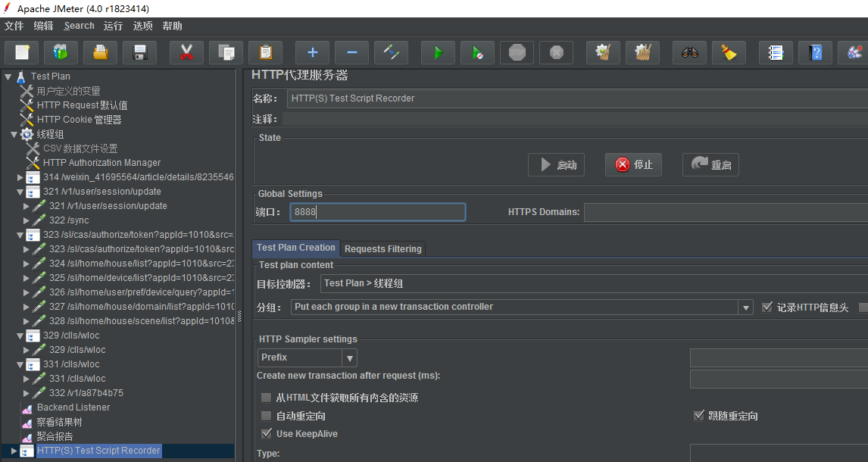Screen dimensions: 868x462
Task: Expand all nodes with the plus icon
Action: click(312, 52)
